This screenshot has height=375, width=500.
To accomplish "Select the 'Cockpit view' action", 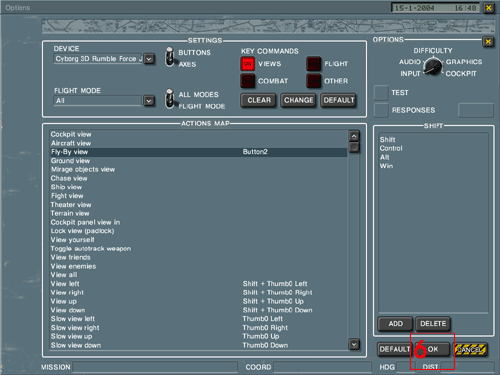I will click(x=71, y=134).
